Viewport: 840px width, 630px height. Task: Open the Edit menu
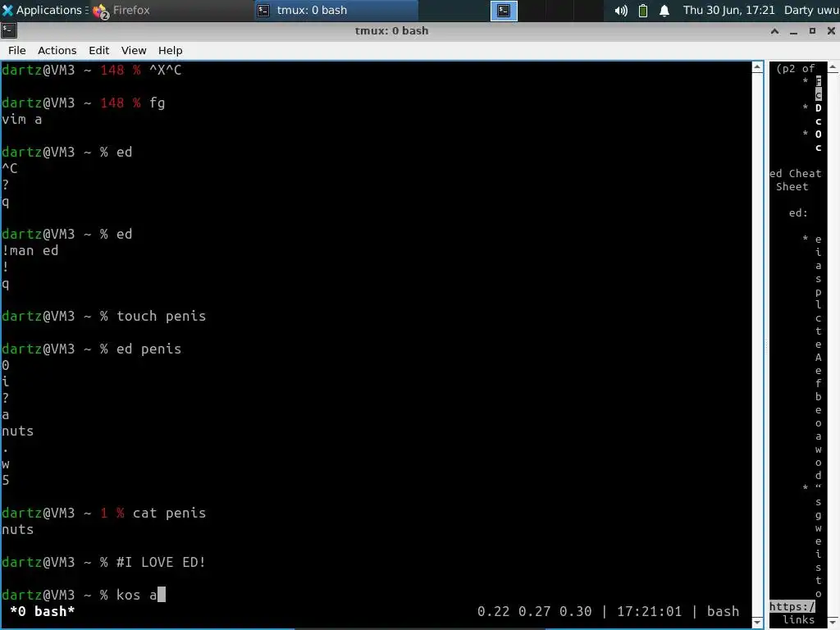click(x=98, y=50)
